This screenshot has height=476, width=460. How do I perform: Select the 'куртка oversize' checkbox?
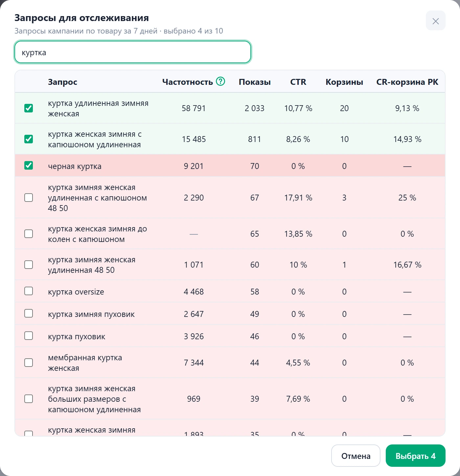point(29,291)
